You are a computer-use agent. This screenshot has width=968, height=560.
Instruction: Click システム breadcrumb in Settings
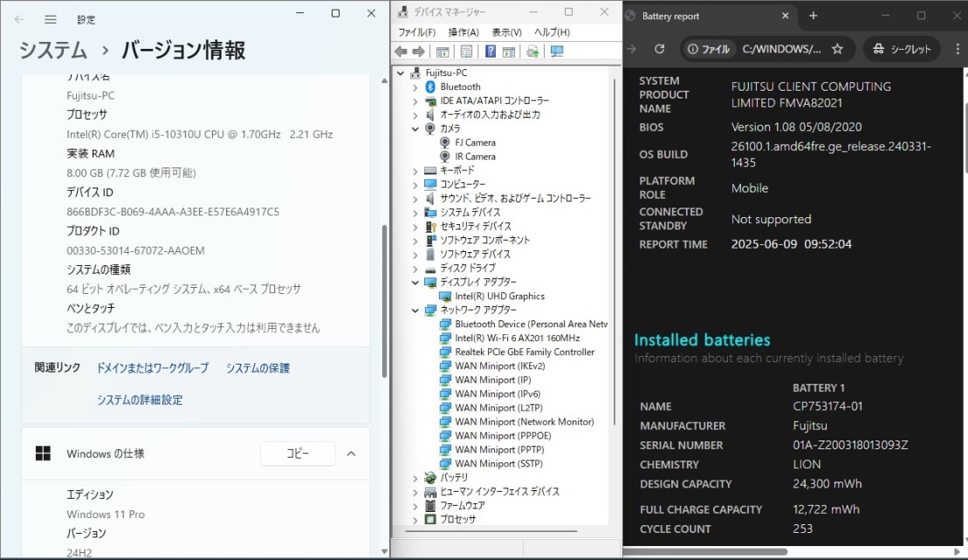coord(53,50)
